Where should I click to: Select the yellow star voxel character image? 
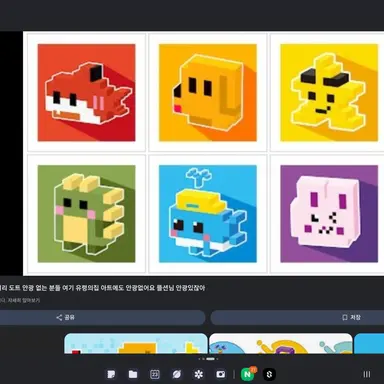click(x=329, y=93)
